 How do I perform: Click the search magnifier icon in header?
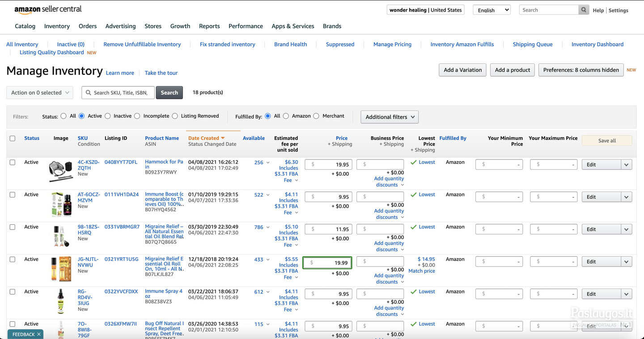pos(583,10)
